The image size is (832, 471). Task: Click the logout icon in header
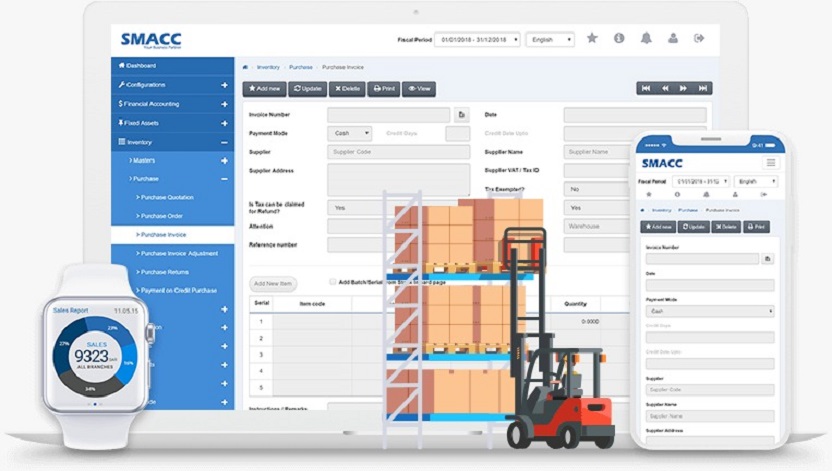pos(700,38)
